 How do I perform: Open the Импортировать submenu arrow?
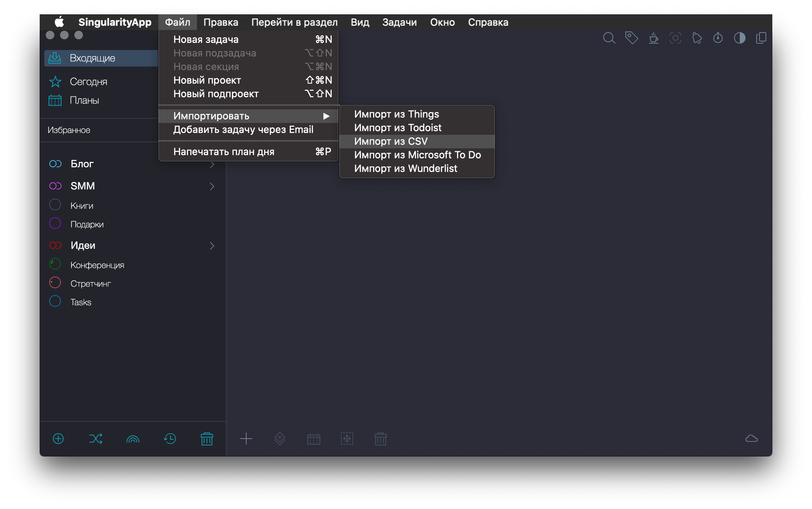coord(326,116)
